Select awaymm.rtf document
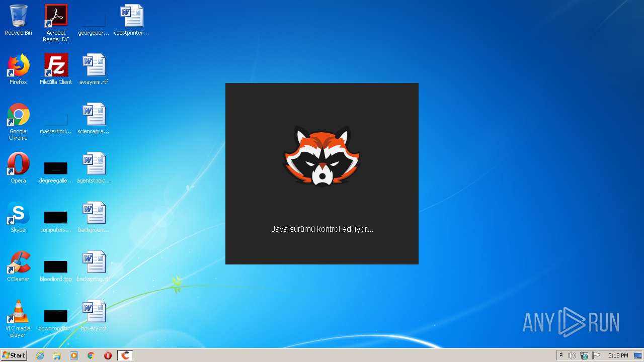Screen dimensions: 644x362 tap(94, 70)
